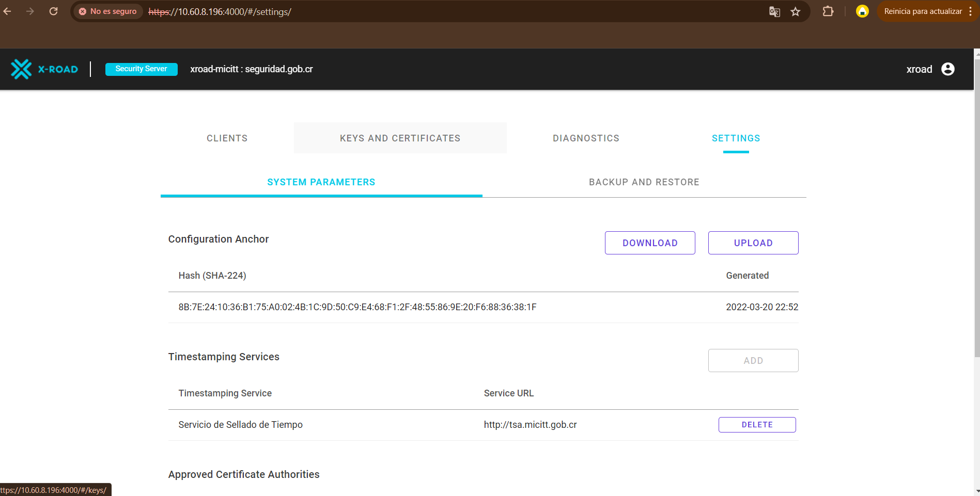Screen dimensions: 980x496
Task: Click the X-ROAD logo
Action: [44, 69]
